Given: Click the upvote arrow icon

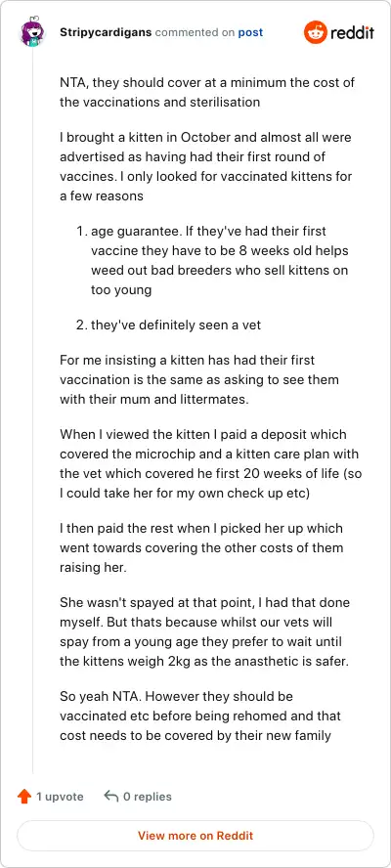Looking at the screenshot, I should [23, 797].
